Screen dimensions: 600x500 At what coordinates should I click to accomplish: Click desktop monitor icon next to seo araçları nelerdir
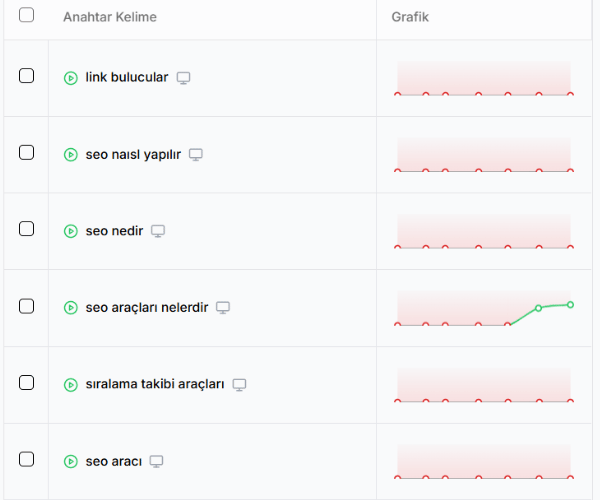[x=224, y=307]
